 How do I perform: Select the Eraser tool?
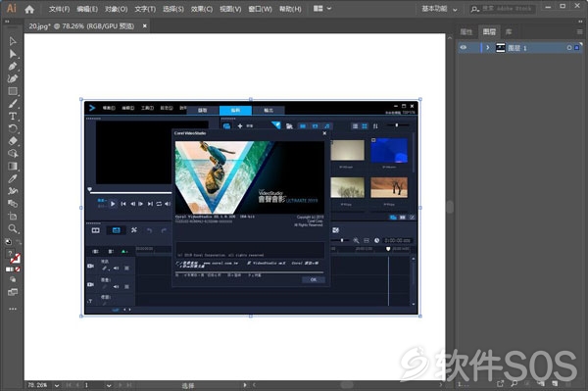click(13, 141)
